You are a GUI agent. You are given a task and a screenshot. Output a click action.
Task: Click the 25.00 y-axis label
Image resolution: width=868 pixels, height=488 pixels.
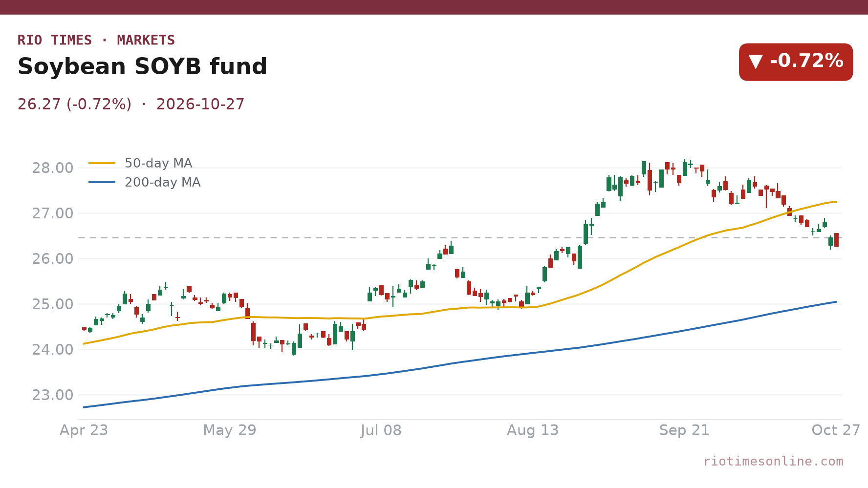pos(52,304)
